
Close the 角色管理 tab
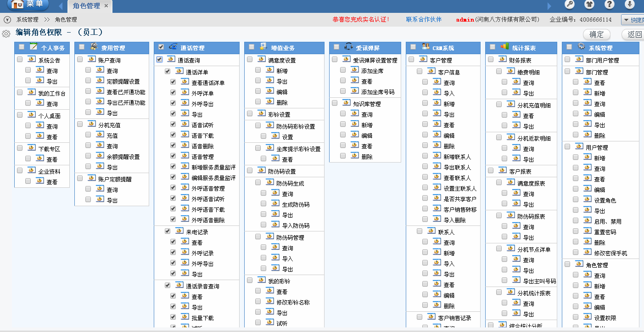pos(106,6)
